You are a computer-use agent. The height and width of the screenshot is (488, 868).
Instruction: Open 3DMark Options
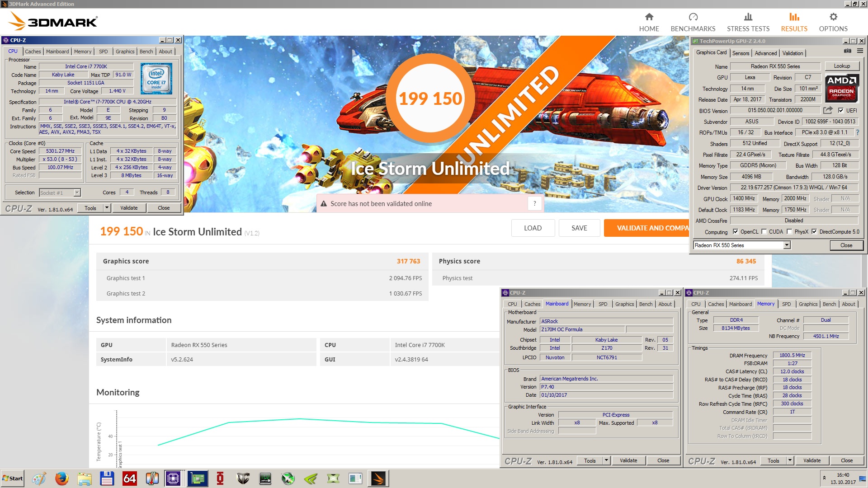833,22
